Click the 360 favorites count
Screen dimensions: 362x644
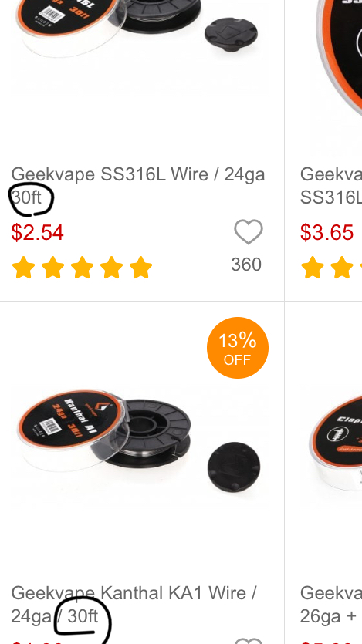tap(246, 265)
